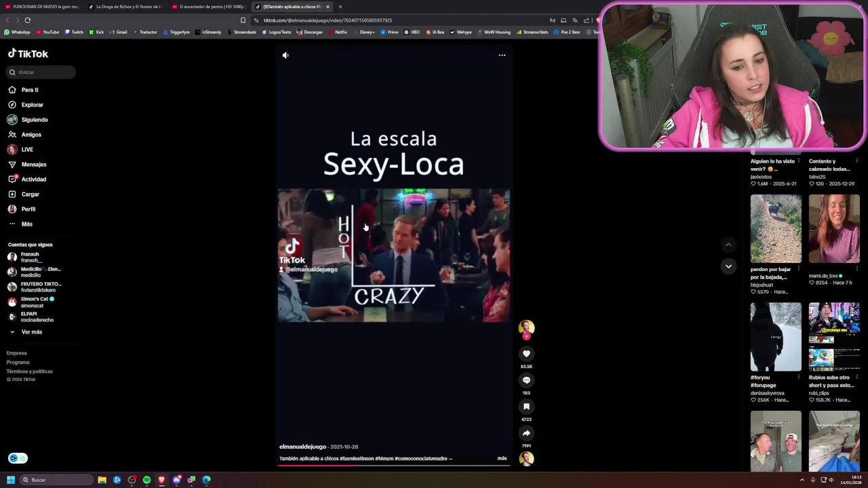Open the Siguiendo feed
This screenshot has height=488, width=868.
(x=34, y=120)
